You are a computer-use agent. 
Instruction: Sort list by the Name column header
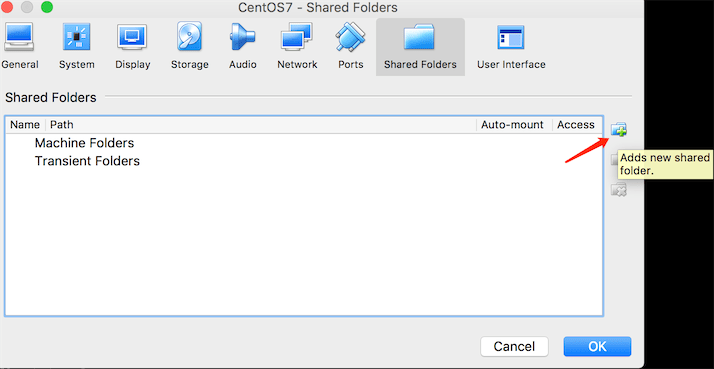tap(25, 125)
